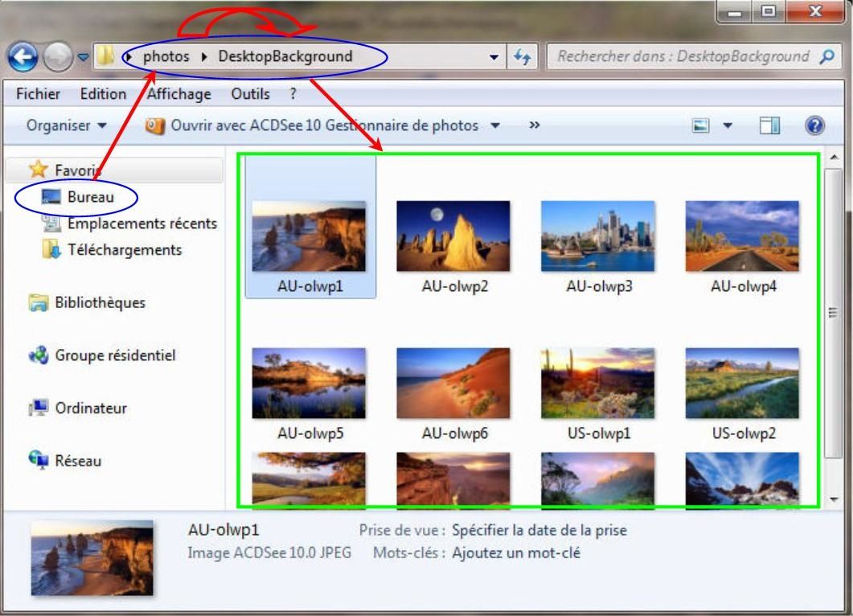Expand the arrow between photos and DesktopBackground

pos(204,56)
